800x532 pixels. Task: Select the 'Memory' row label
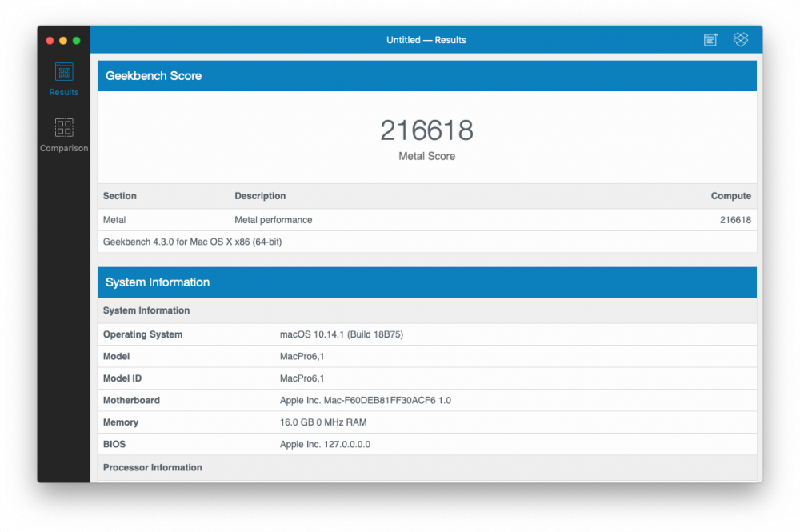pos(121,422)
